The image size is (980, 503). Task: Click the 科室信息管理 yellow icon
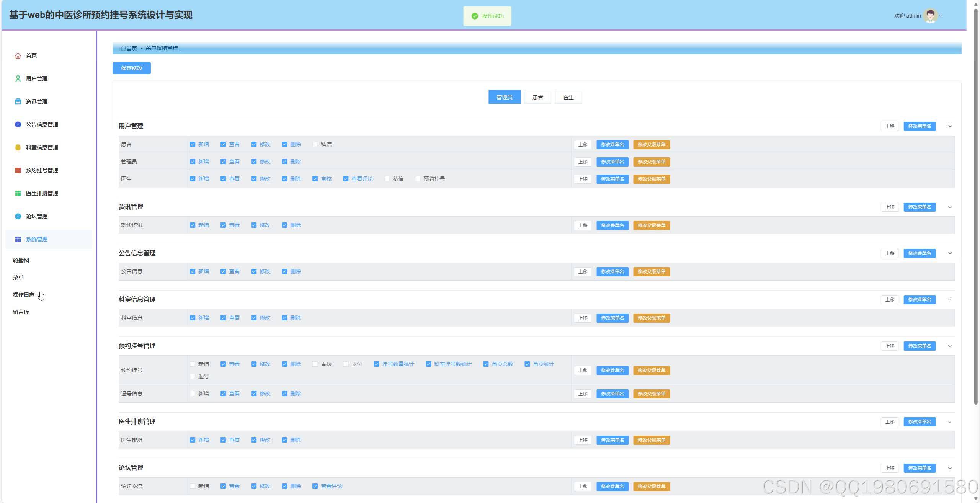click(x=18, y=147)
